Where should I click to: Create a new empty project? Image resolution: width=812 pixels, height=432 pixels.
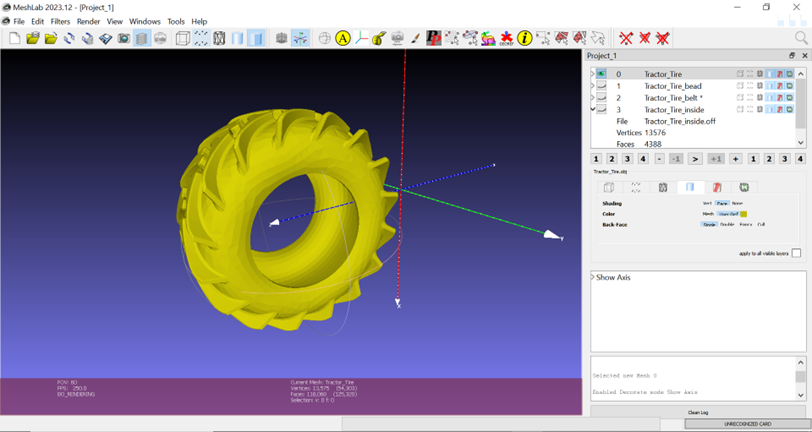(15, 38)
